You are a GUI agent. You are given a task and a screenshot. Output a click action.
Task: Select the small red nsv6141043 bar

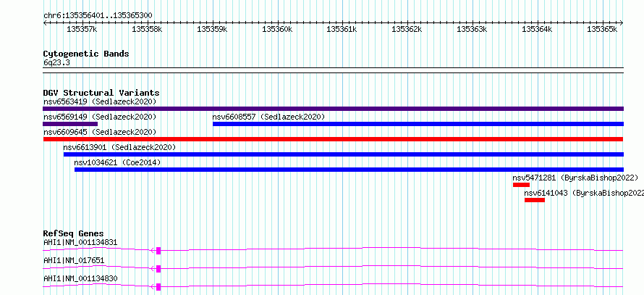(535, 200)
